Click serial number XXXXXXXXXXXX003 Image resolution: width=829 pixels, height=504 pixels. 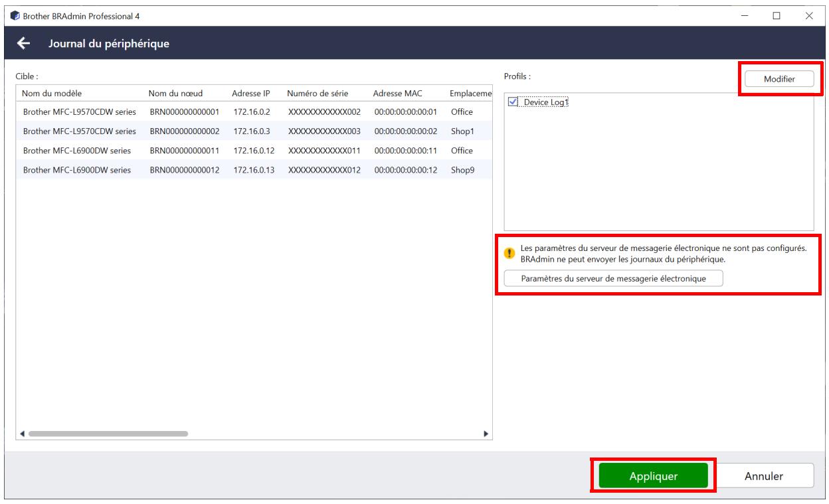click(324, 131)
